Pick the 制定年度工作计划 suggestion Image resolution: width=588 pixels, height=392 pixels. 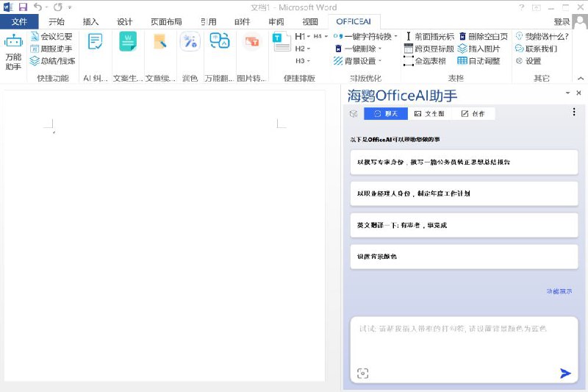point(464,193)
